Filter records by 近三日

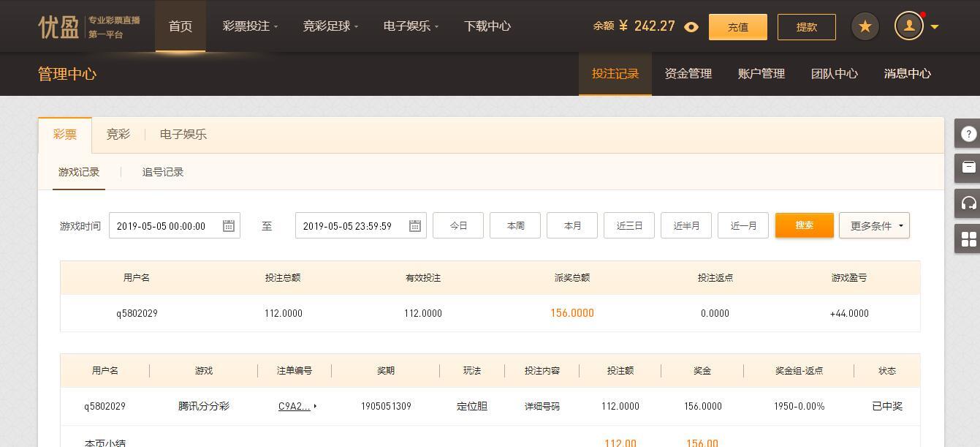coord(629,225)
